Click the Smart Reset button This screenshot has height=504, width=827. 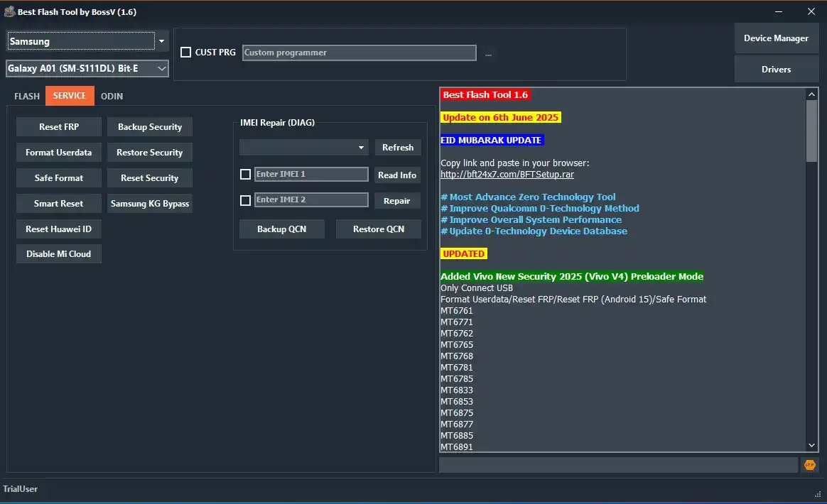pos(58,204)
